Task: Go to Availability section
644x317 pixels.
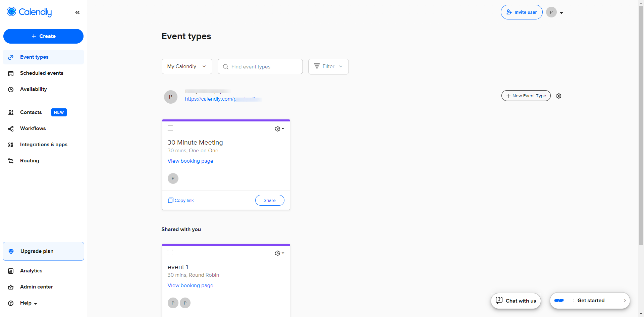Action: tap(43, 89)
